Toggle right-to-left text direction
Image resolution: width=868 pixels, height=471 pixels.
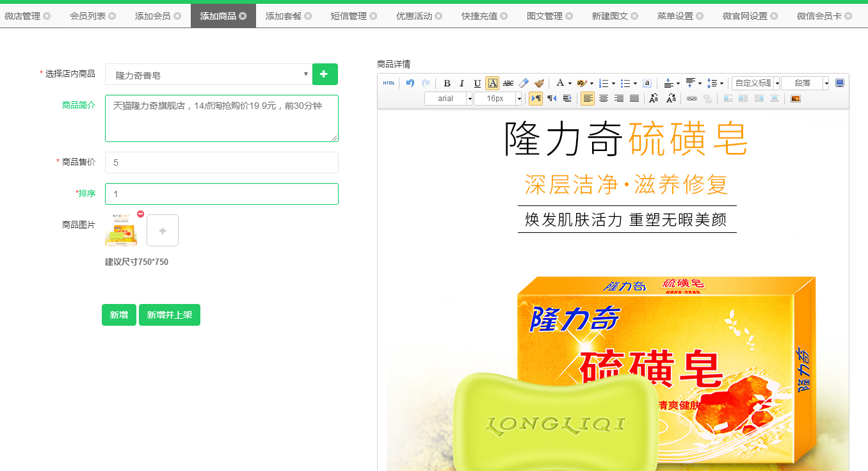552,99
